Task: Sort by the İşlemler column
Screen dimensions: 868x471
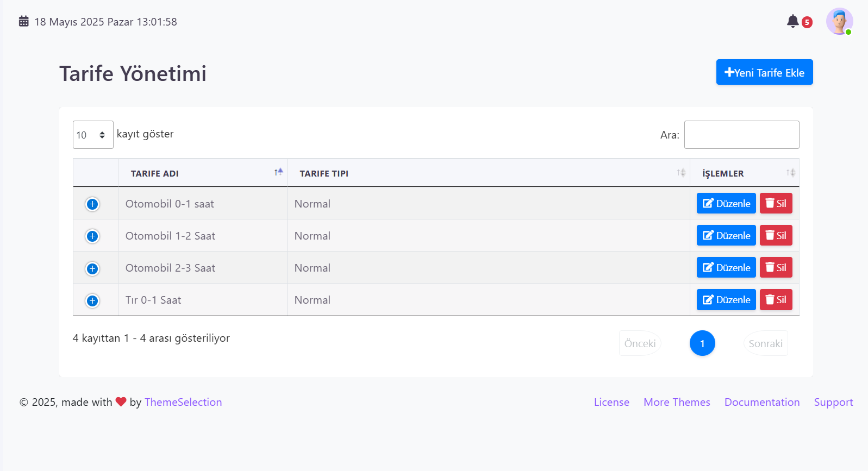Action: click(744, 173)
